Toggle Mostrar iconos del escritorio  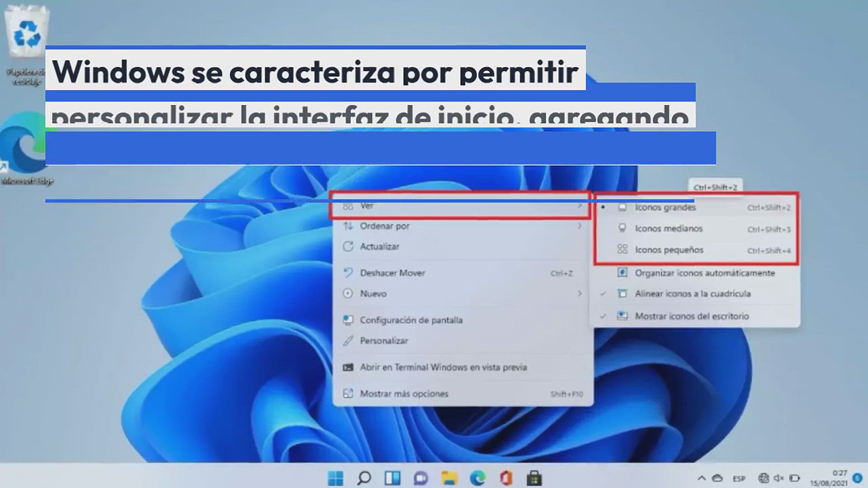[691, 316]
